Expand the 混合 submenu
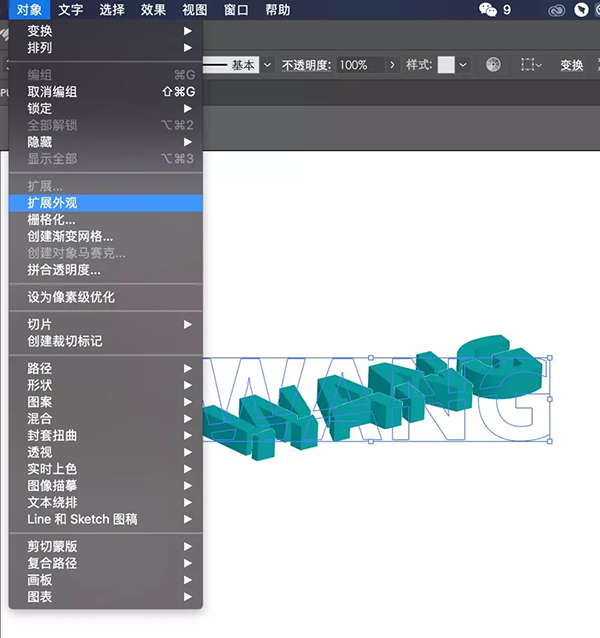600x638 pixels. tap(105, 419)
